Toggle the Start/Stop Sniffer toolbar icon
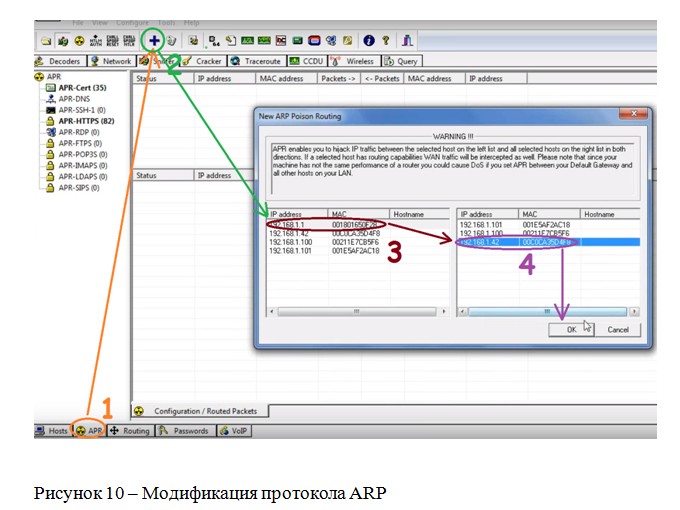 tap(63, 41)
